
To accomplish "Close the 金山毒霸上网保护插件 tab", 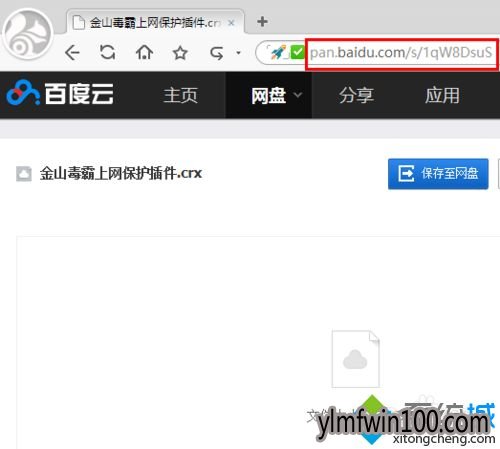I will pos(231,23).
